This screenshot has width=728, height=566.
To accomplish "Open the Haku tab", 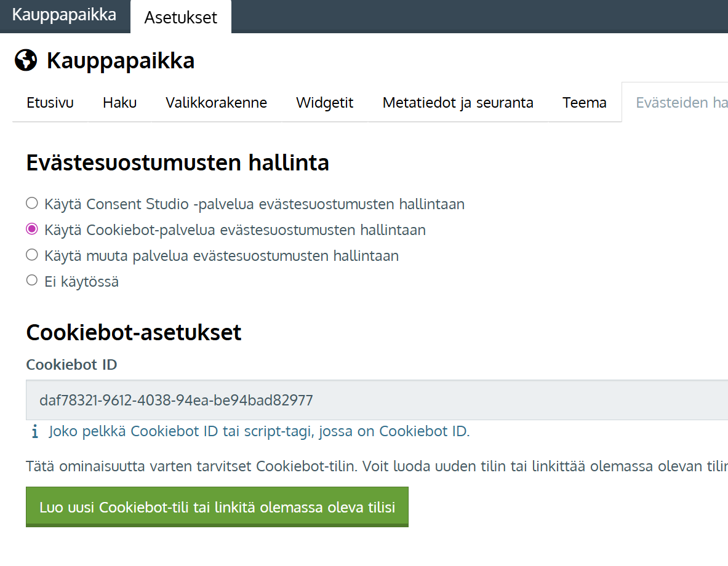I will click(119, 102).
